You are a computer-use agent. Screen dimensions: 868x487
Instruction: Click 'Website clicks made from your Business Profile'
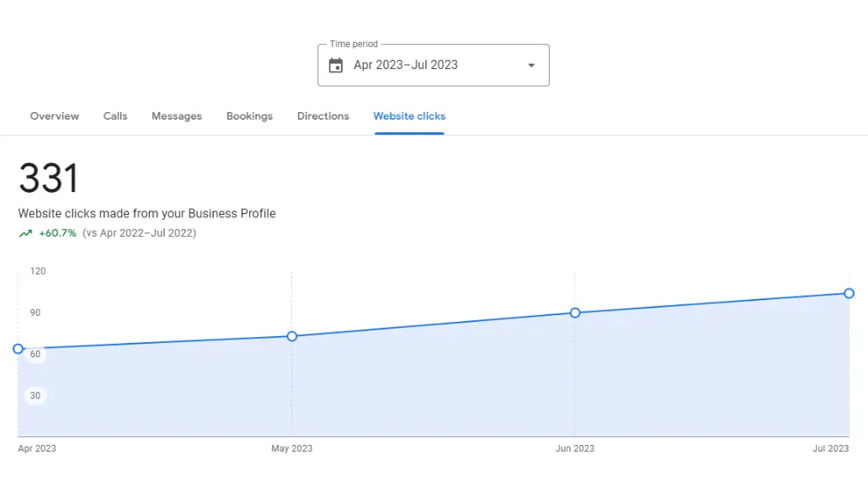pyautogui.click(x=146, y=213)
